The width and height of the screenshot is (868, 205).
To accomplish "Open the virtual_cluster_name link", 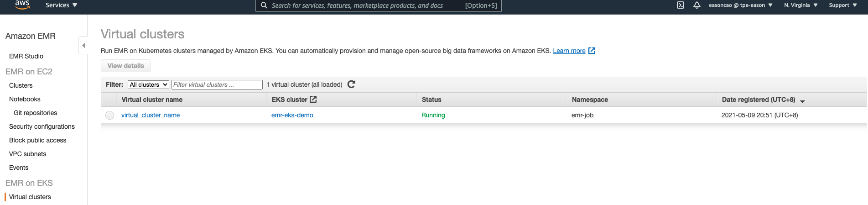I will click(151, 115).
